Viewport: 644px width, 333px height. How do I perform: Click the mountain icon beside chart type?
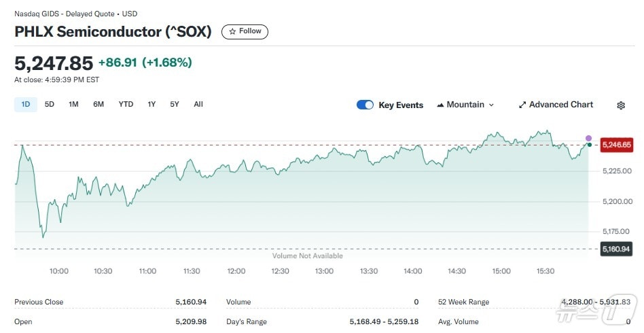tap(440, 105)
